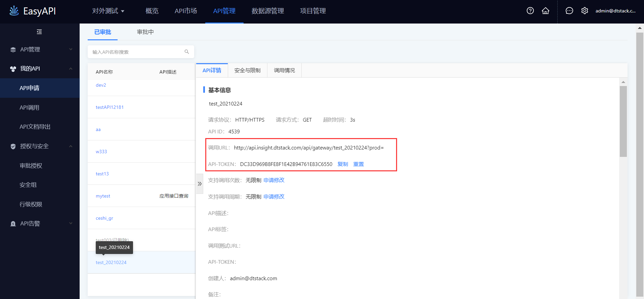Copy the API-TOKEN with 复制 link
This screenshot has width=644, height=299.
click(x=343, y=164)
